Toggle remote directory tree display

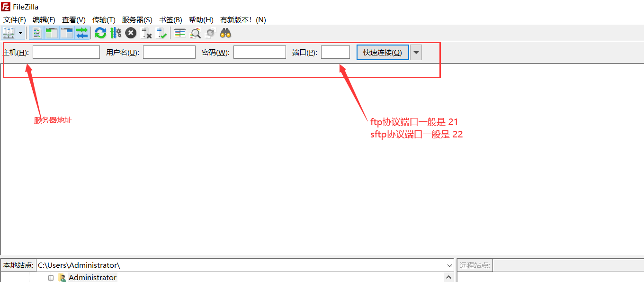coord(67,33)
